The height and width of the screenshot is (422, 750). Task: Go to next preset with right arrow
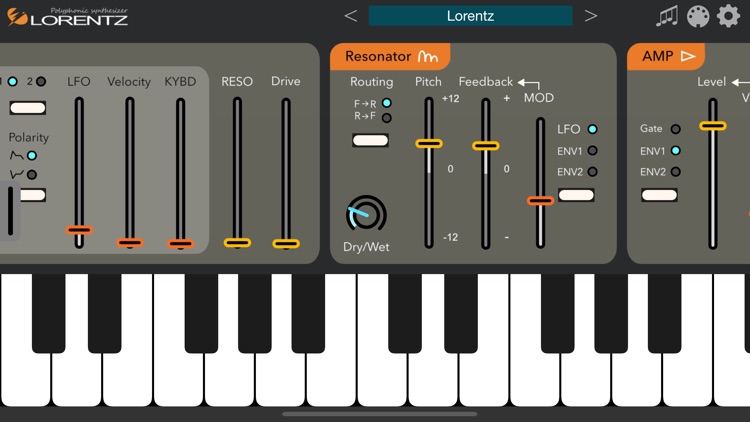[x=591, y=16]
